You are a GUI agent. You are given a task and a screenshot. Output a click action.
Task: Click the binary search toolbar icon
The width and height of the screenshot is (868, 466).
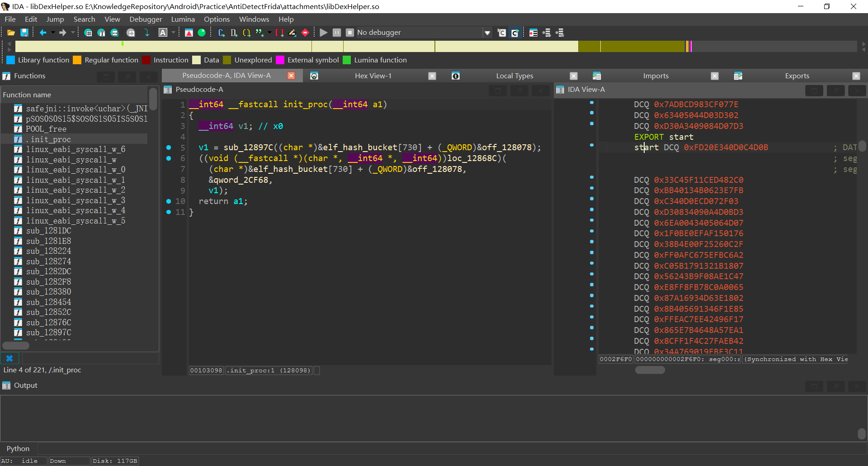[x=115, y=33]
